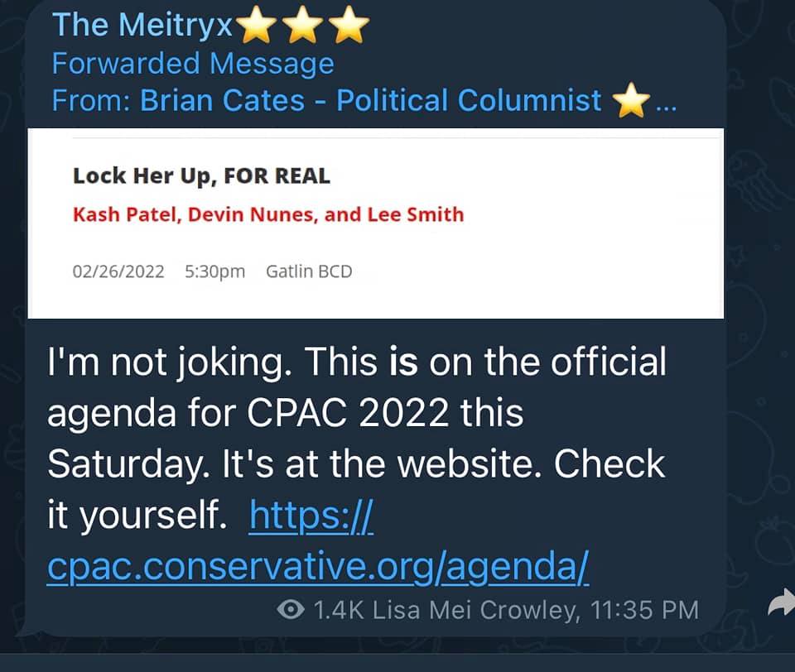This screenshot has height=672, width=795.
Task: Expand the truncated ellipsis after channel name
Action: click(666, 104)
